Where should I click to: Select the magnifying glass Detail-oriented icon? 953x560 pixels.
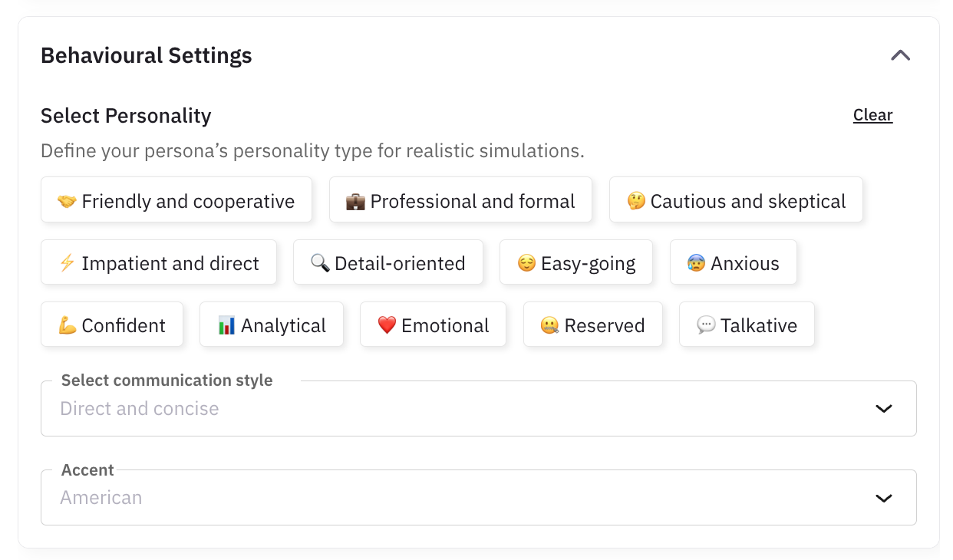(x=322, y=262)
